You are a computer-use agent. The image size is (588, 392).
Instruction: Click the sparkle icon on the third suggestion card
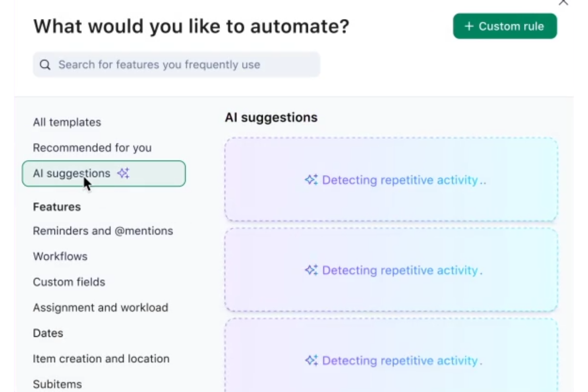click(311, 360)
